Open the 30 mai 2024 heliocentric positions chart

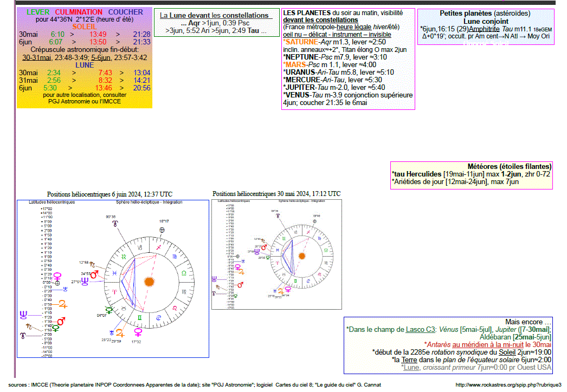coord(276,254)
